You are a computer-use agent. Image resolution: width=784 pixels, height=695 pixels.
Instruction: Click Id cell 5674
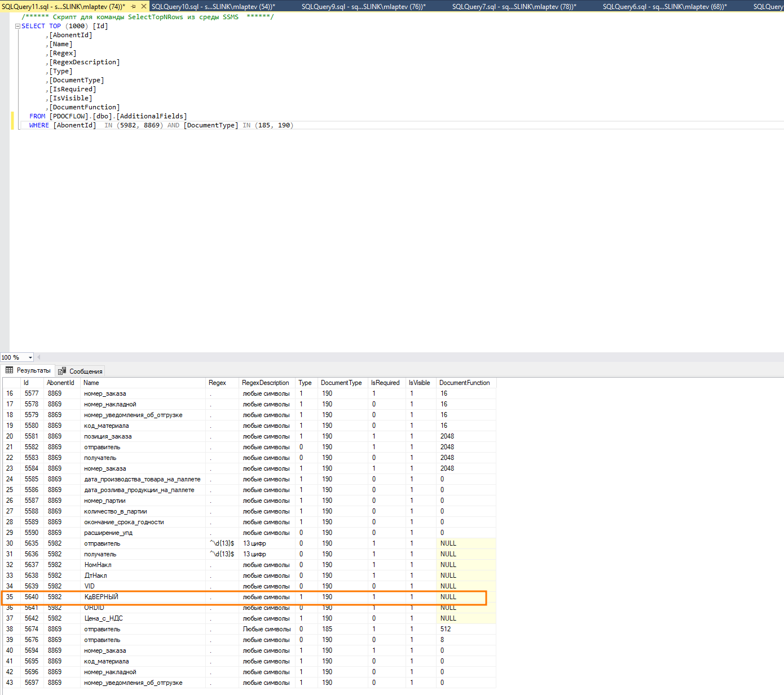33,629
